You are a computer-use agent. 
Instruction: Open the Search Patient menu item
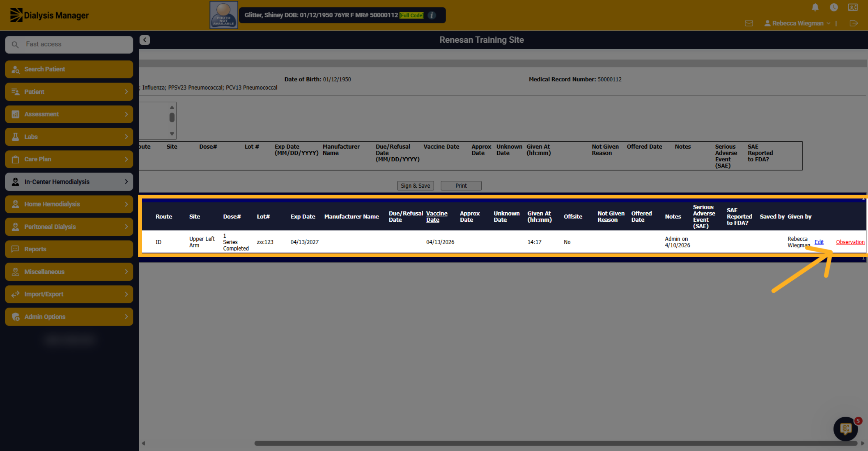click(x=69, y=69)
